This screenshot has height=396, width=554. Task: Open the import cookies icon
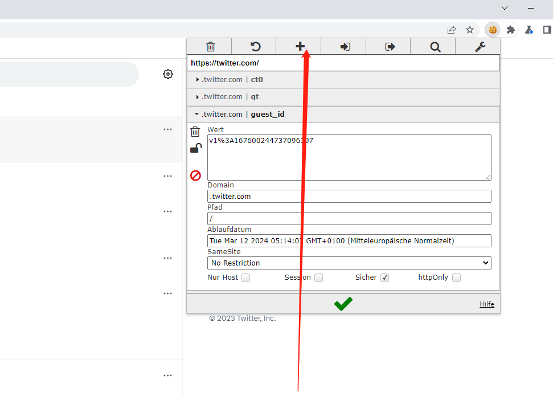coord(345,46)
